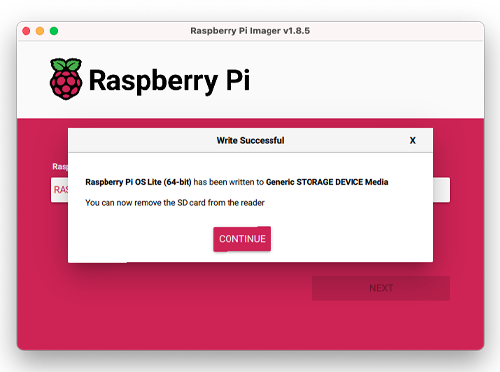Click 'You can now remove the SD card' message
Image resolution: width=500 pixels, height=372 pixels.
175,203
